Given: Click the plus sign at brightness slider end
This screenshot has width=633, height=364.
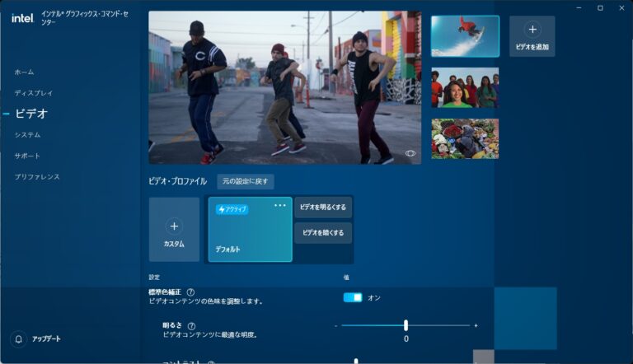Looking at the screenshot, I should pyautogui.click(x=476, y=325).
